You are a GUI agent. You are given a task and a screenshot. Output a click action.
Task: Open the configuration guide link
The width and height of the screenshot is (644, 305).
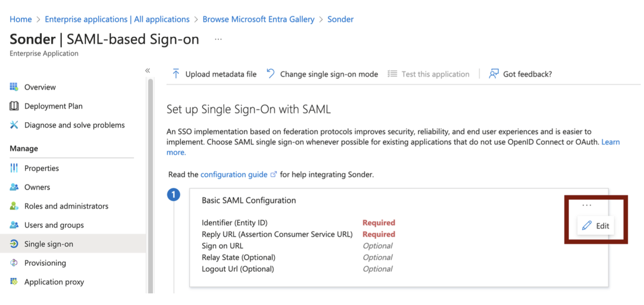click(234, 175)
